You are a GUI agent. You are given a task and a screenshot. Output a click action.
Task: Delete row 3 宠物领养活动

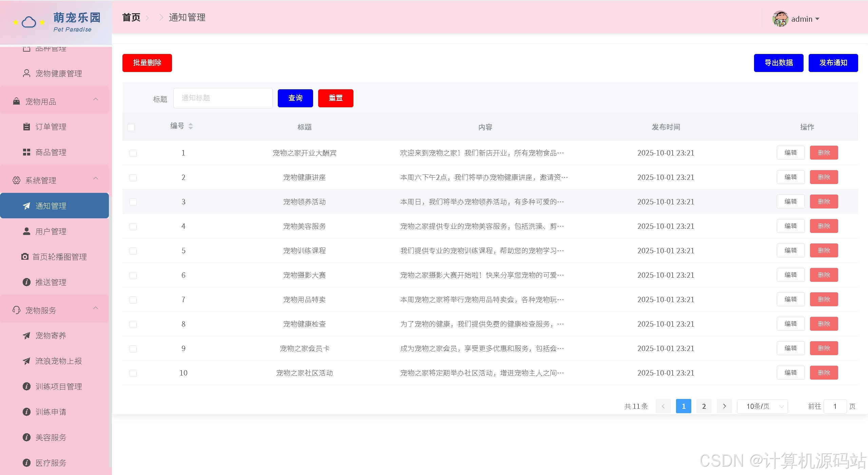[824, 202]
